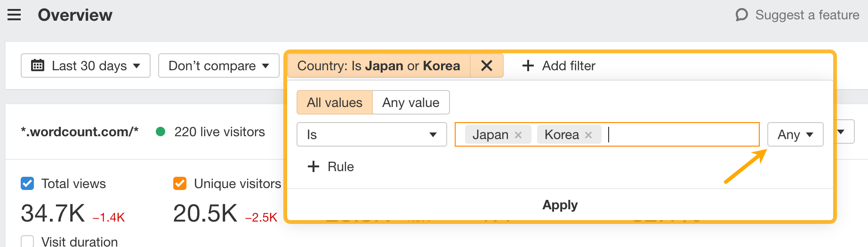Open the hamburger navigation menu

click(x=14, y=15)
